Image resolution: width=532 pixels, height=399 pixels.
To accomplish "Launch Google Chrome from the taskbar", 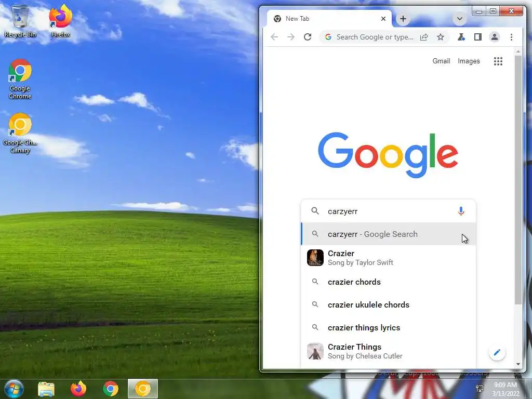I will pos(111,389).
